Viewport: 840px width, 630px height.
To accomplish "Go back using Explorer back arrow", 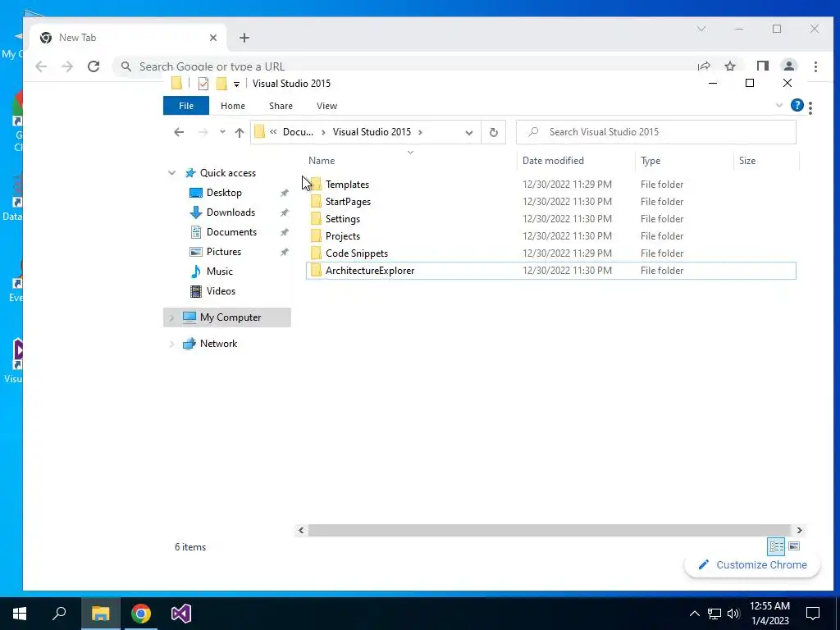I will [x=179, y=132].
